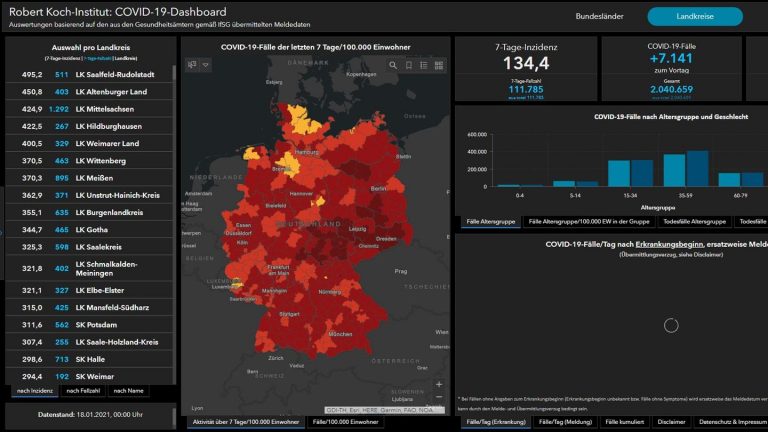Screen dimensions: 768x432
Task: Select LK Meißen row
Action: 89,178
